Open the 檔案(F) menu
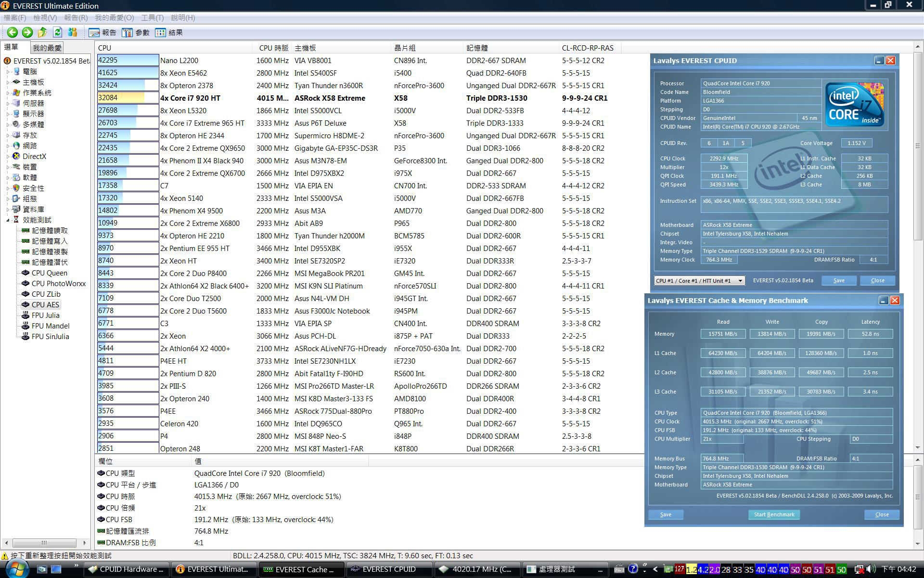The width and height of the screenshot is (924, 578). (x=15, y=17)
